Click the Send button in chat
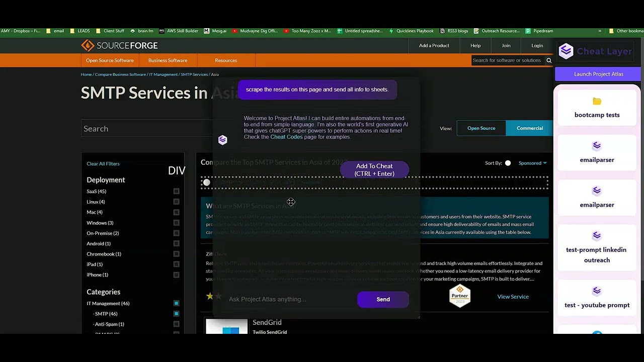The image size is (644, 362). (x=383, y=299)
